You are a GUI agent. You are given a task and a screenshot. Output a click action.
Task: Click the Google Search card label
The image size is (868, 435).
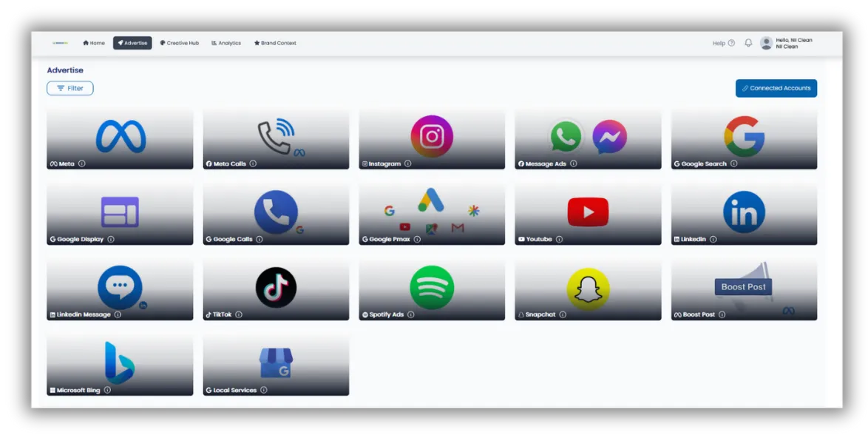pyautogui.click(x=704, y=163)
